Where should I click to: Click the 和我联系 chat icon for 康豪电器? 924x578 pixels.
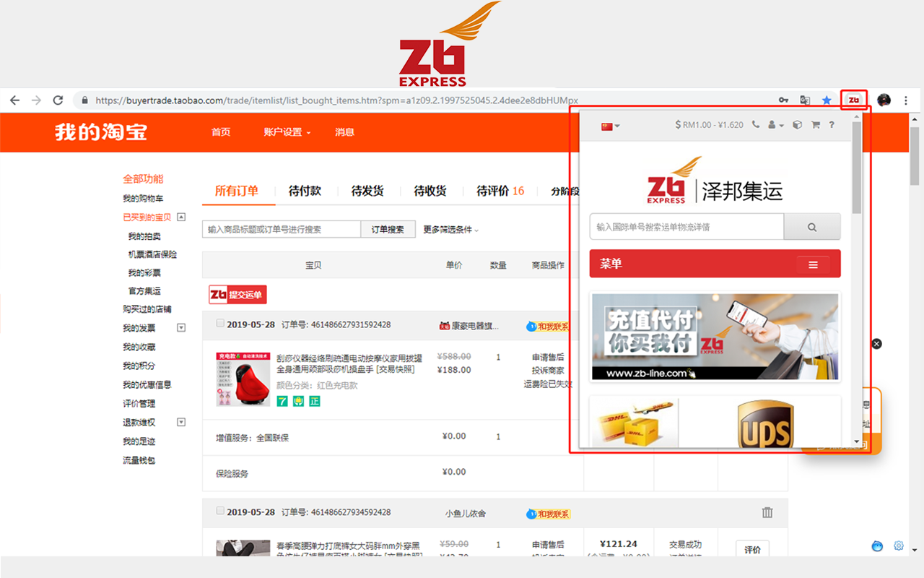[x=548, y=327]
